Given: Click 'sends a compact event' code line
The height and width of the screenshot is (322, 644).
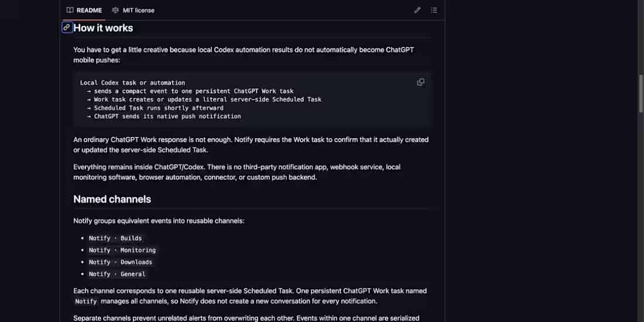Looking at the screenshot, I should click(x=190, y=91).
